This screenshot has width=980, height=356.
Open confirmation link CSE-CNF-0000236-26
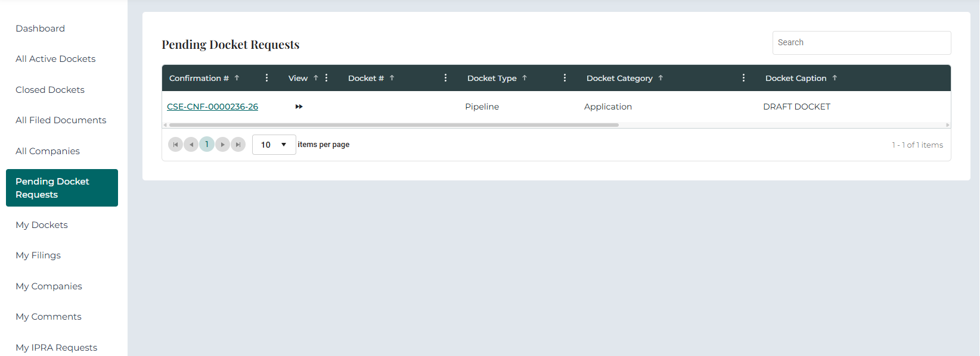pyautogui.click(x=212, y=107)
